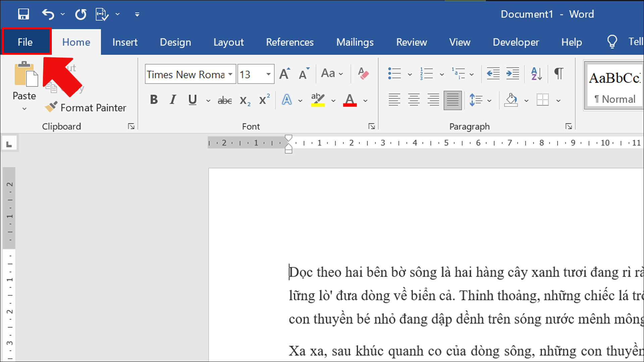The image size is (644, 362).
Task: Click the Save icon in title bar
Action: pos(23,14)
